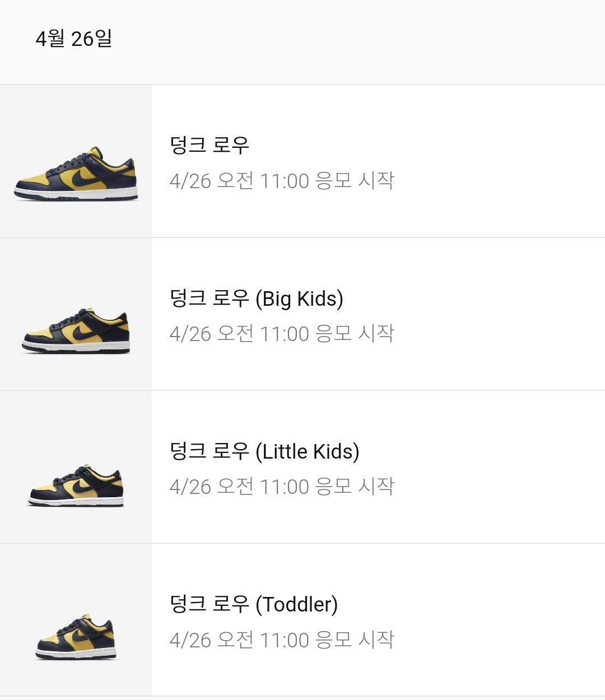Tap draw start time under adult 덩크 로우
Image resolution: width=605 pixels, height=700 pixels.
[x=282, y=181]
